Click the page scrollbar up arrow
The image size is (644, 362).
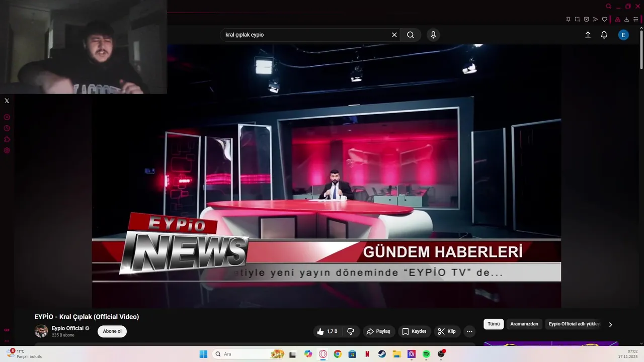[641, 28]
